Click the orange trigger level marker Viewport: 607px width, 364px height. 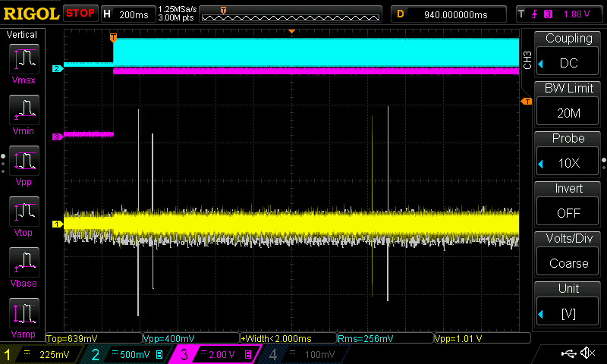(x=527, y=102)
